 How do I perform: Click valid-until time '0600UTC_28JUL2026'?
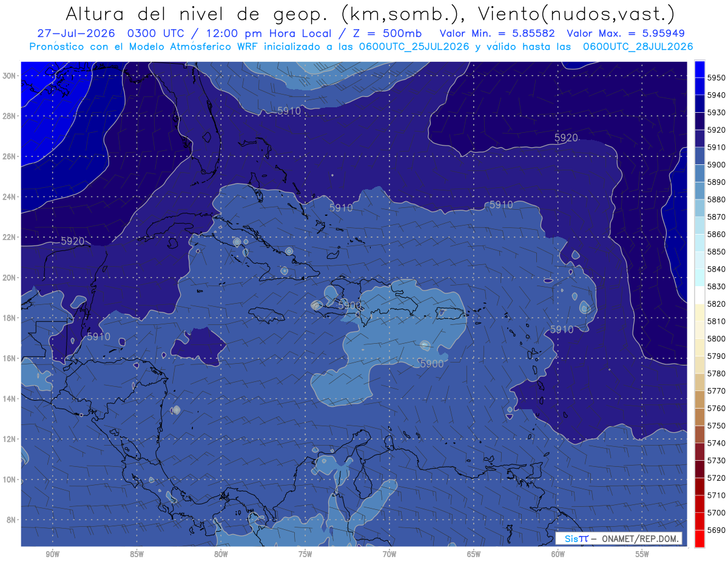pyautogui.click(x=637, y=46)
